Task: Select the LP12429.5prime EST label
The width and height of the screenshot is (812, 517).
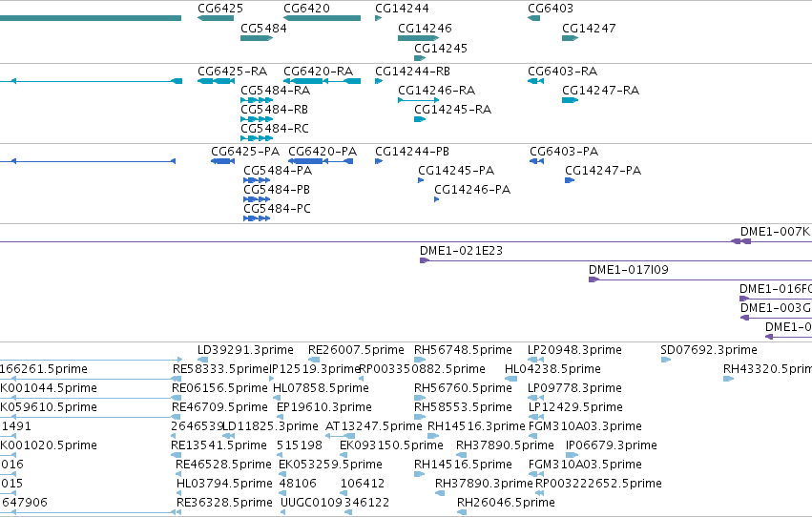Action: tap(575, 408)
